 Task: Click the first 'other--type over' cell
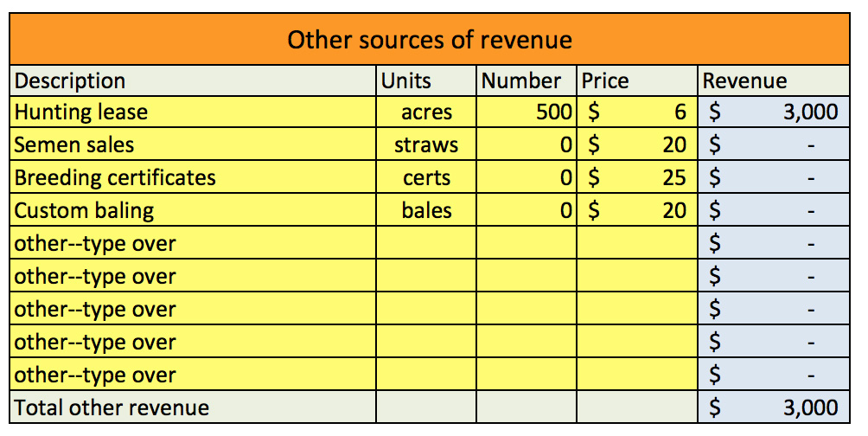pos(194,243)
